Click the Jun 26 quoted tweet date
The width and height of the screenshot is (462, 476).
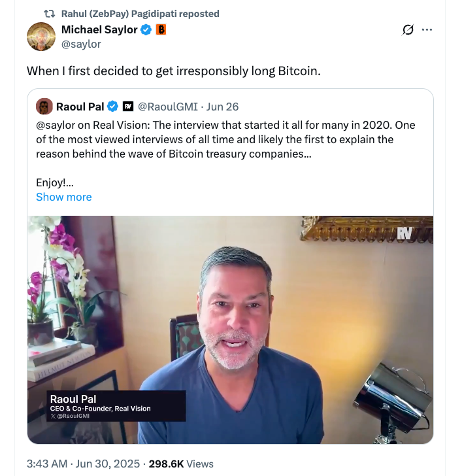(222, 107)
